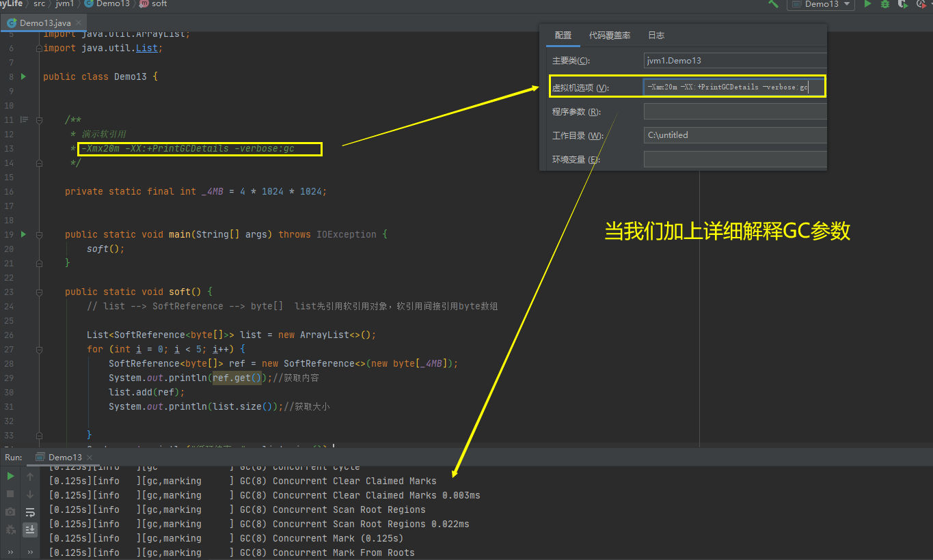Click the underlined List import on line 6

(x=147, y=48)
